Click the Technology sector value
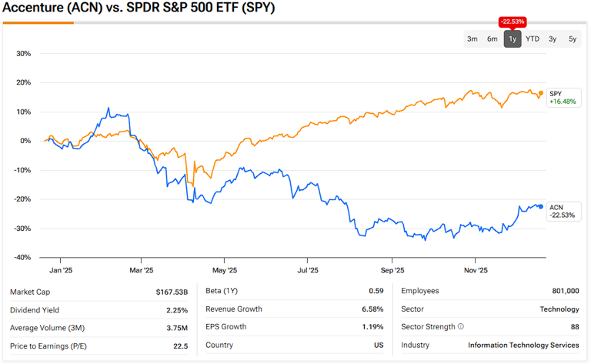This screenshot has width=591, height=364. click(559, 309)
